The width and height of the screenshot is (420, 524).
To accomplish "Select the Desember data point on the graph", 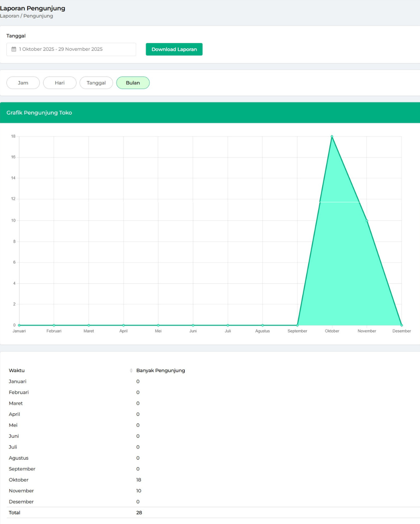I will click(x=402, y=325).
